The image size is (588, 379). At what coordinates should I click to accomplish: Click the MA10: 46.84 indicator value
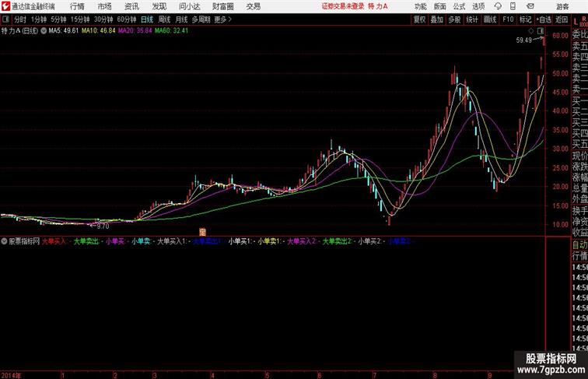pos(99,31)
